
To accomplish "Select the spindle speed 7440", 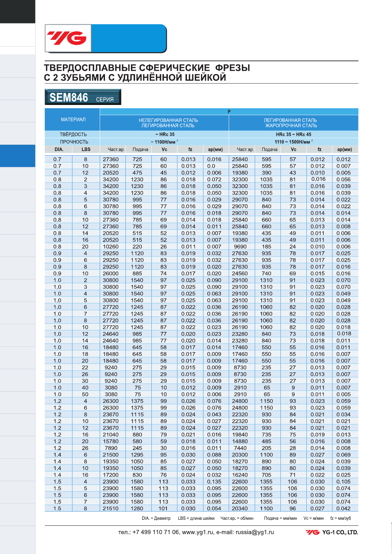I will point(240,448).
